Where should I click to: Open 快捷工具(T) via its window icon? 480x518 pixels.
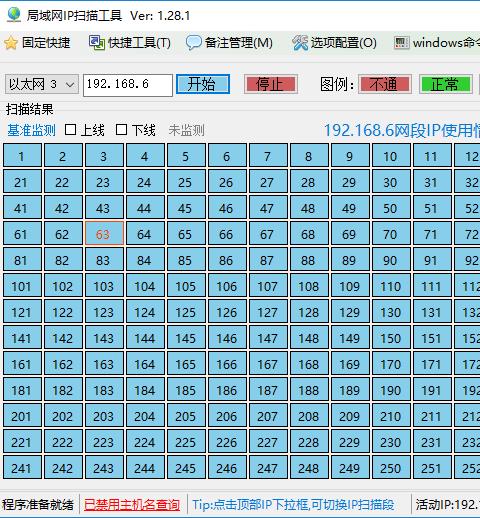[x=97, y=43]
